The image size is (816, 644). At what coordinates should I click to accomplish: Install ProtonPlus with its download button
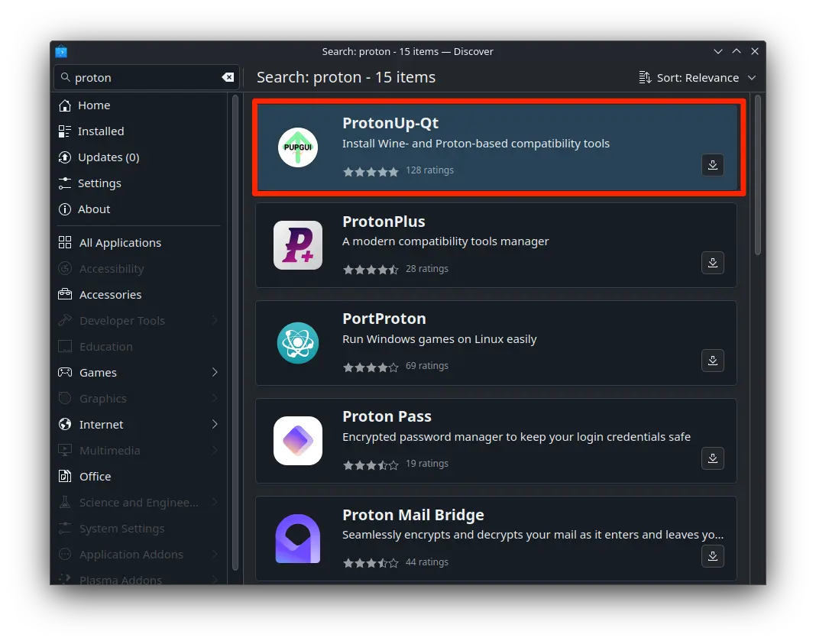[x=713, y=263]
